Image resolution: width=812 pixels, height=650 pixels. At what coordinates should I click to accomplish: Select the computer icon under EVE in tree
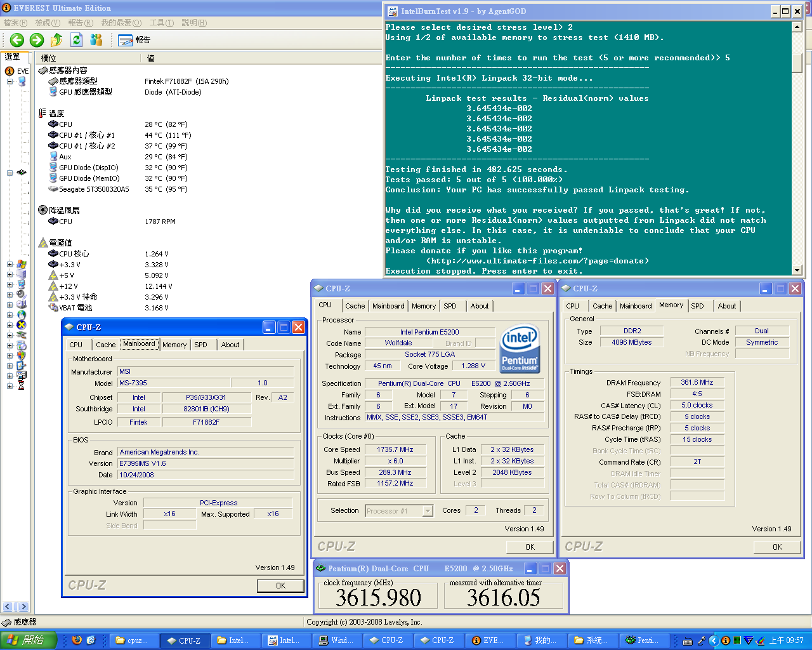[x=22, y=81]
